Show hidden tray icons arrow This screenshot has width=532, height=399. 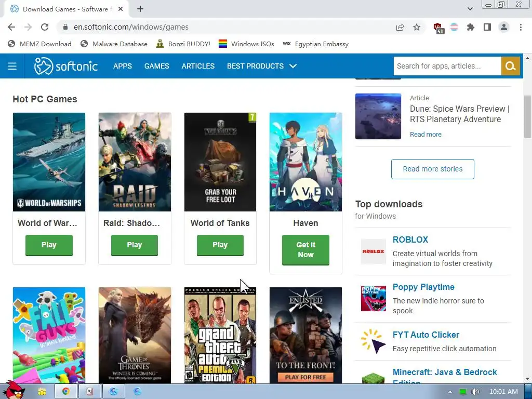coord(450,392)
